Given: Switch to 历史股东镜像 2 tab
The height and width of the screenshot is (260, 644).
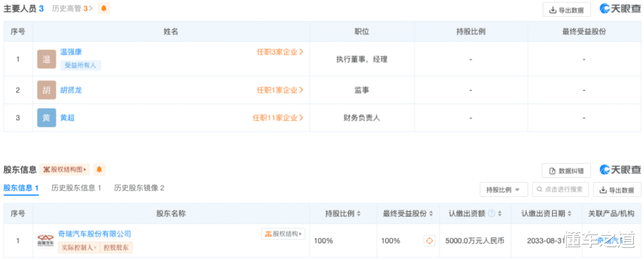Looking at the screenshot, I should (140, 188).
